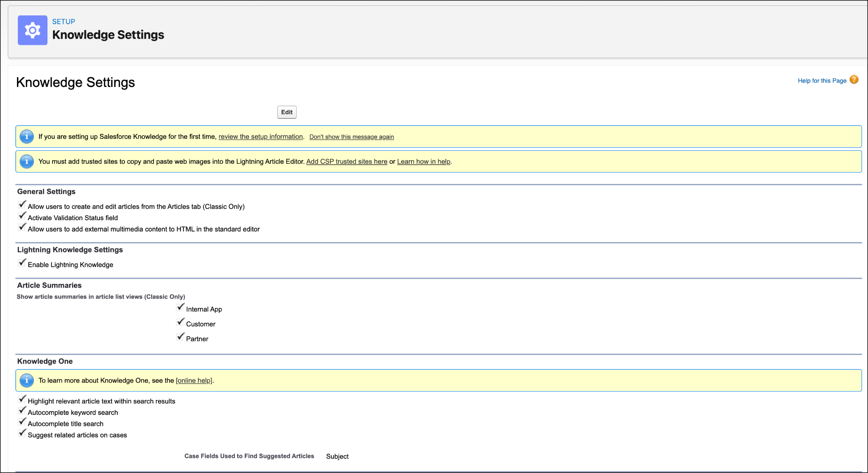Open Help for this Page link

[x=822, y=81]
